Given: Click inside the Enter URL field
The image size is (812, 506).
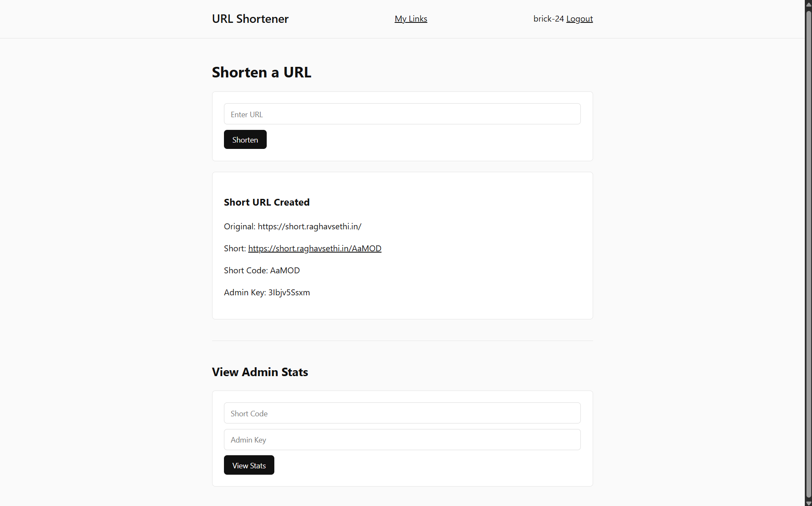Looking at the screenshot, I should point(401,114).
